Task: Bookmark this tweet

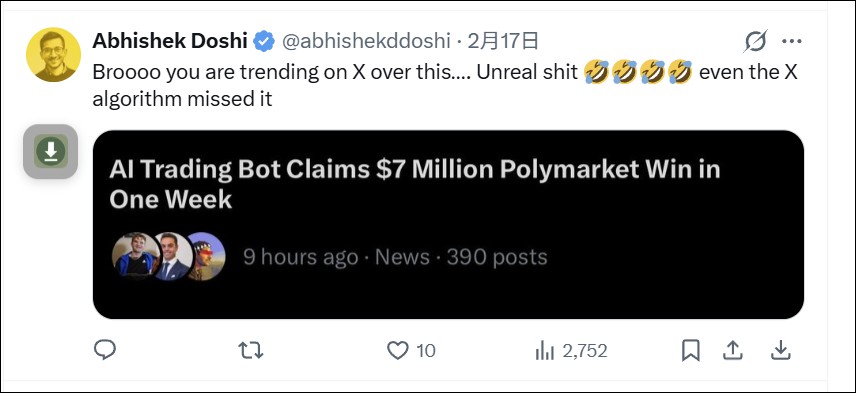Action: pyautogui.click(x=691, y=350)
